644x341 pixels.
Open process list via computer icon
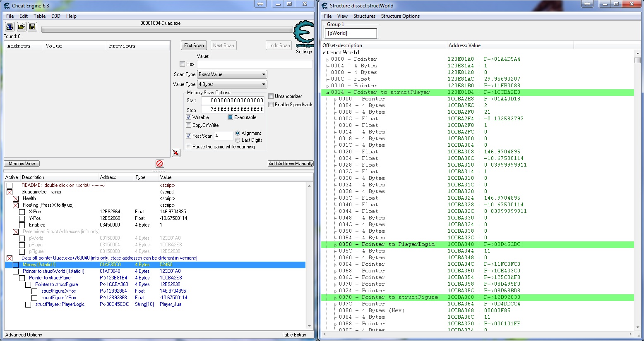[10, 27]
